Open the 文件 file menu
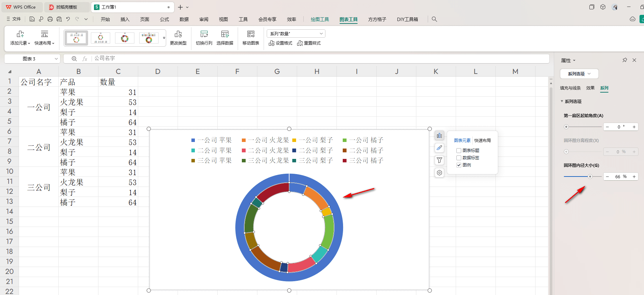Screen dimensions: 644x295 point(14,19)
